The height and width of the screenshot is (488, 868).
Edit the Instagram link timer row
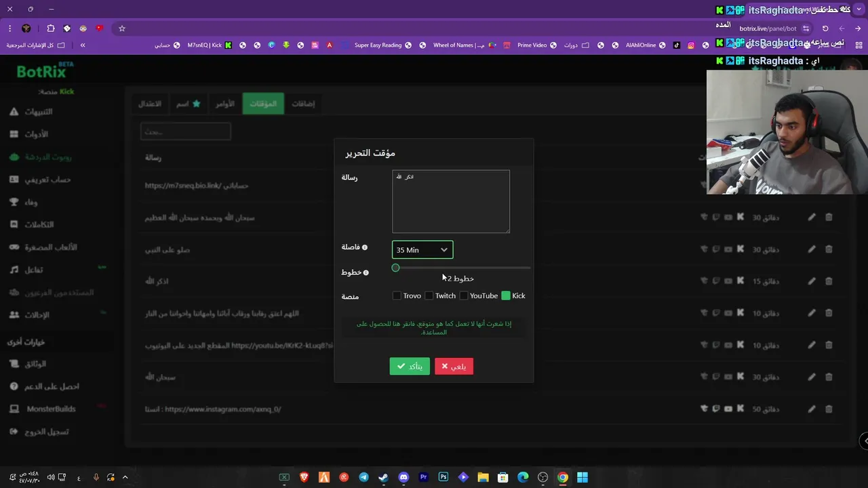click(x=812, y=409)
